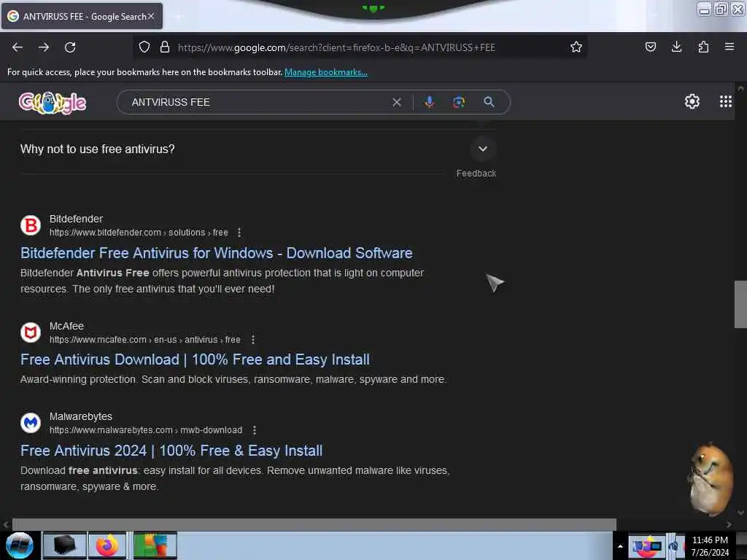
Task: Click the Bitdefender site favicon
Action: [x=31, y=225]
